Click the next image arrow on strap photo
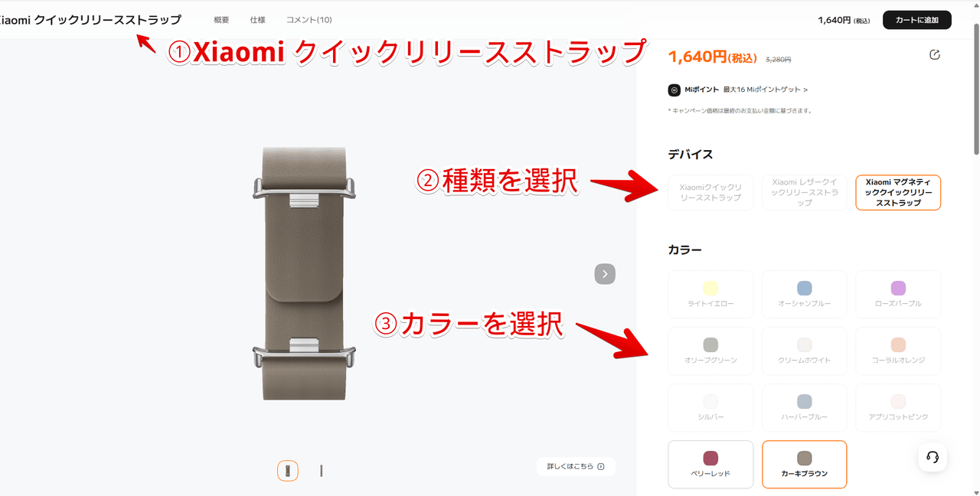980x496 pixels. tap(605, 274)
